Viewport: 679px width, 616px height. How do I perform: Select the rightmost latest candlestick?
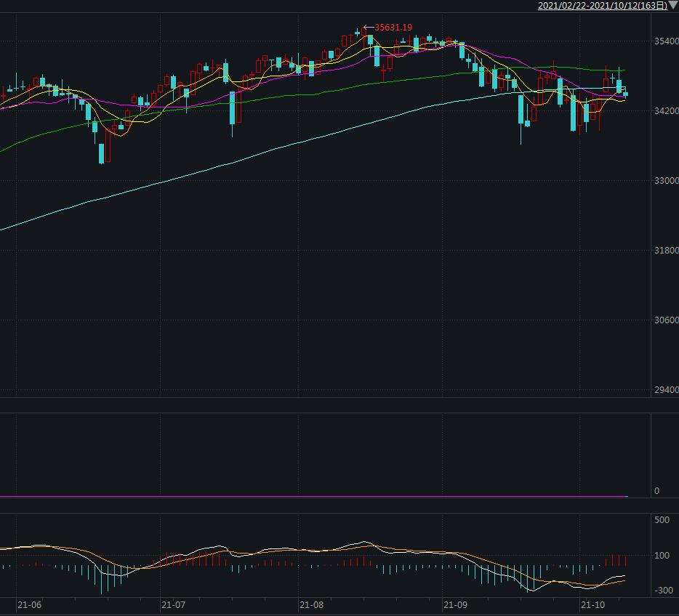[626, 94]
